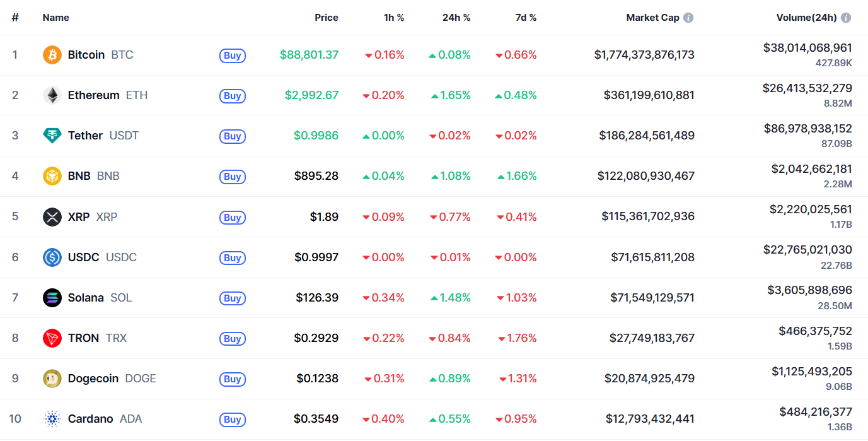The height and width of the screenshot is (441, 868).
Task: Sort table by 24h % column header
Action: point(456,18)
